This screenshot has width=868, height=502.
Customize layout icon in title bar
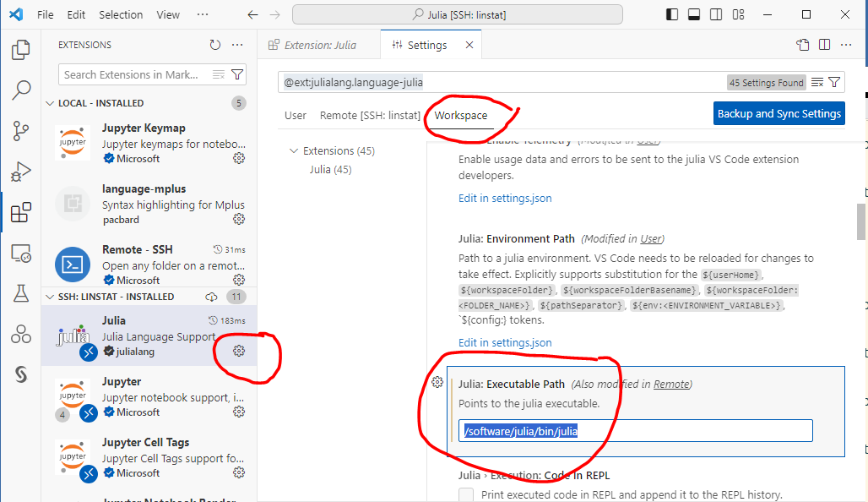[738, 14]
